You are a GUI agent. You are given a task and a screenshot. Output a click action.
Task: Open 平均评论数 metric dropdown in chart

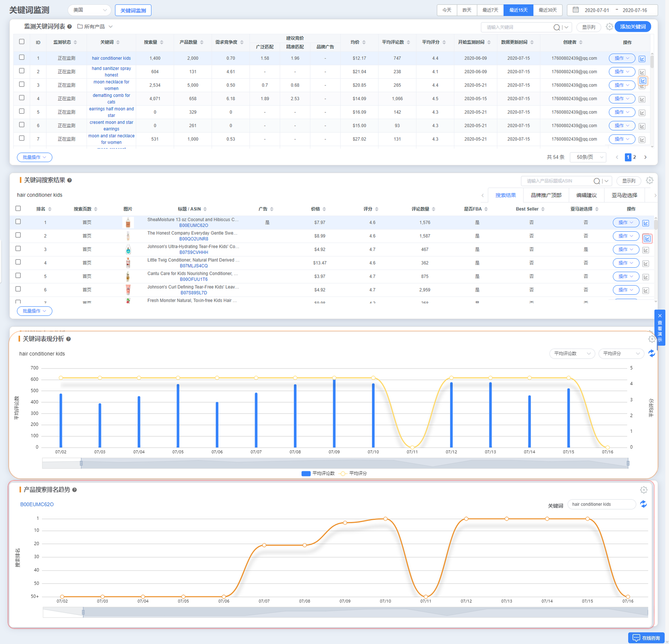(572, 353)
